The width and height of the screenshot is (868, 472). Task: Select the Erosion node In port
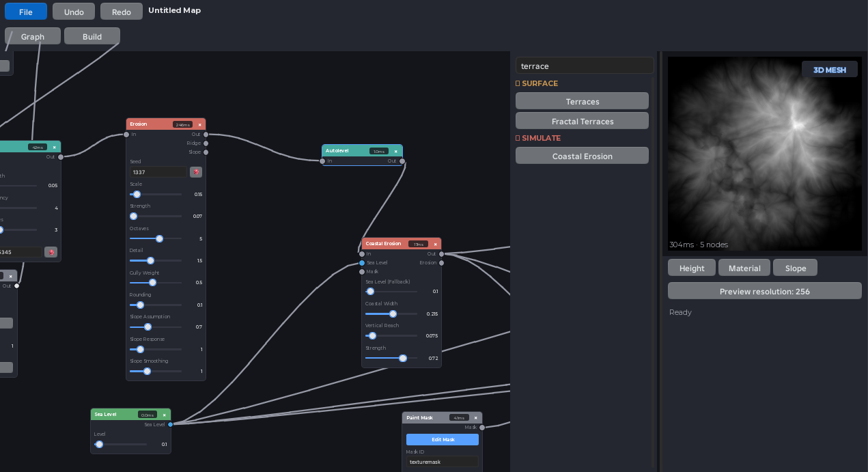click(126, 135)
